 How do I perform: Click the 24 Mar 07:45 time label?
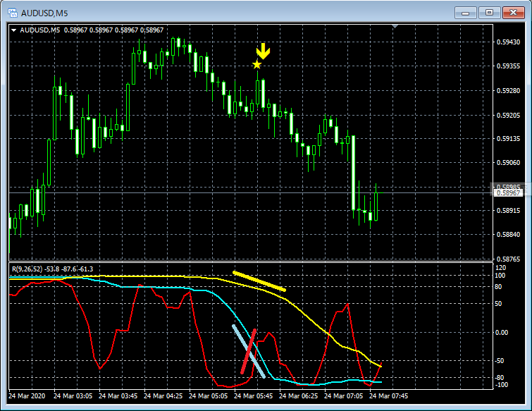[389, 396]
